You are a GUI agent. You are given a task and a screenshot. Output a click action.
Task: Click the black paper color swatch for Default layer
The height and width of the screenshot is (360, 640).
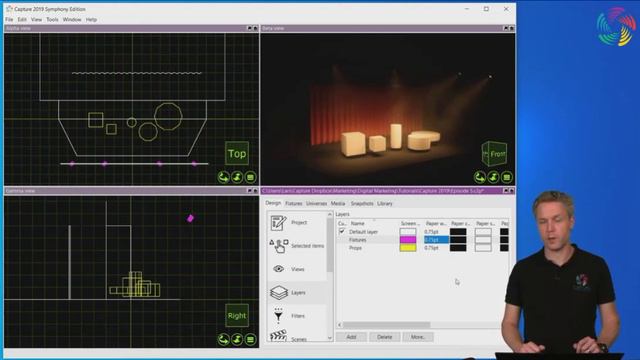[x=458, y=232]
